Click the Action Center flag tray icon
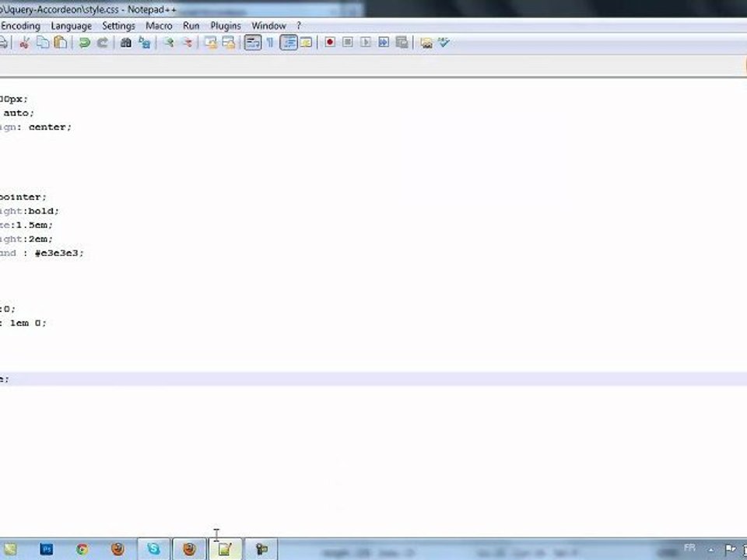Image resolution: width=747 pixels, height=560 pixels. pos(730,549)
